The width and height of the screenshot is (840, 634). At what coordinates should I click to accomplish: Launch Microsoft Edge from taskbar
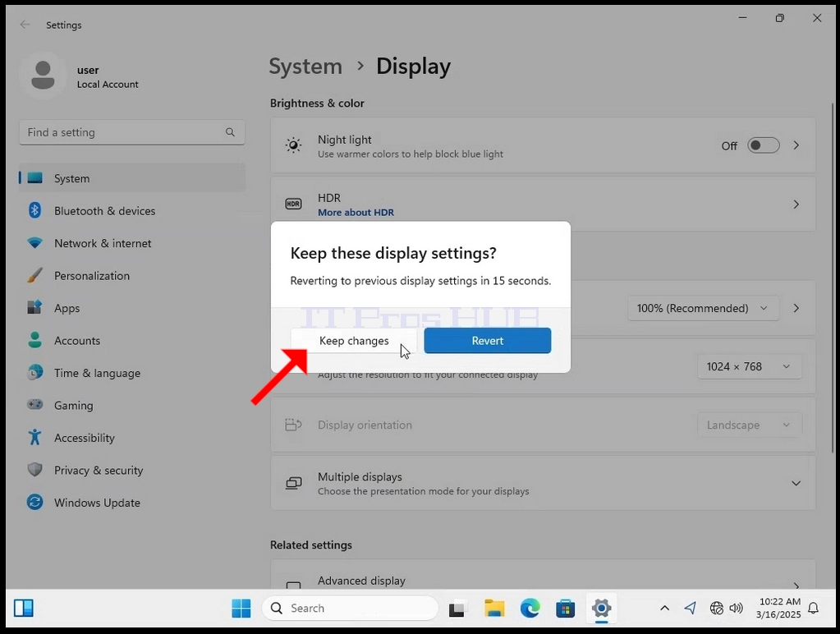530,609
